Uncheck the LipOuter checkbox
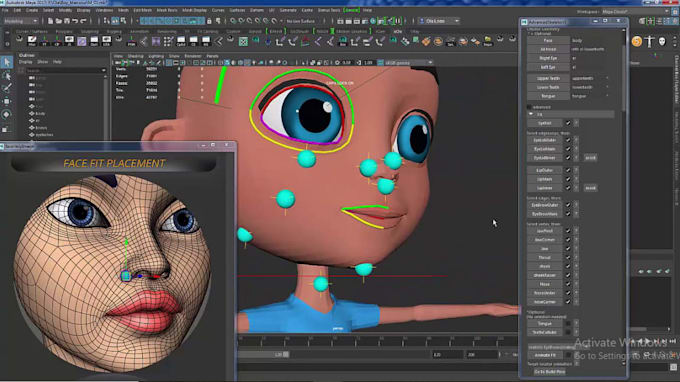The height and width of the screenshot is (382, 680). point(568,170)
